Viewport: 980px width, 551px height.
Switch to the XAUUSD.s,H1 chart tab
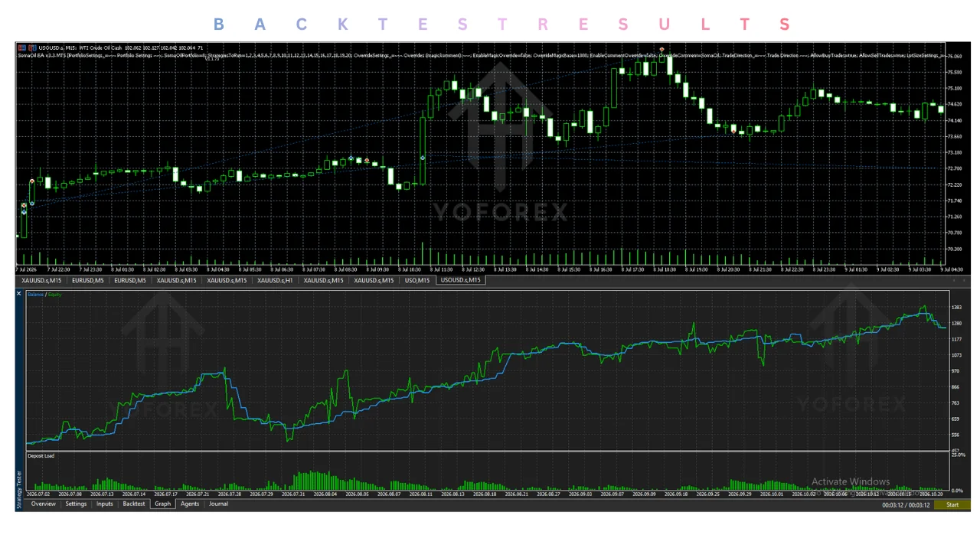point(275,280)
